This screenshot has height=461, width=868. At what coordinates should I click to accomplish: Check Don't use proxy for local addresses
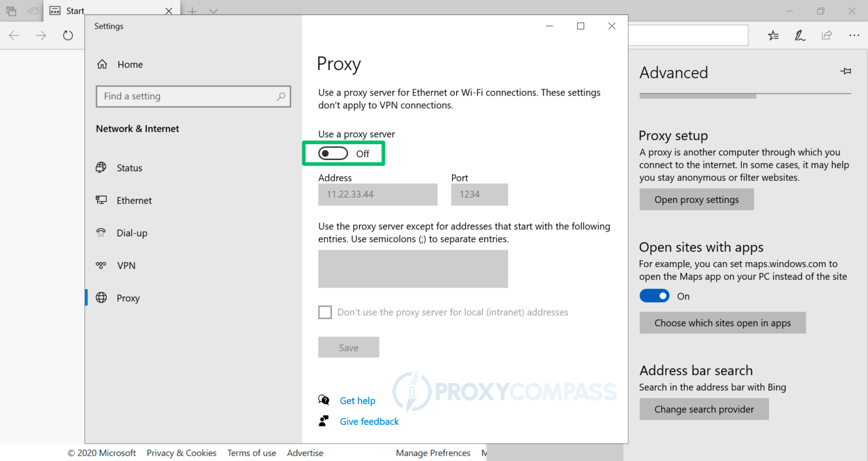click(x=325, y=312)
